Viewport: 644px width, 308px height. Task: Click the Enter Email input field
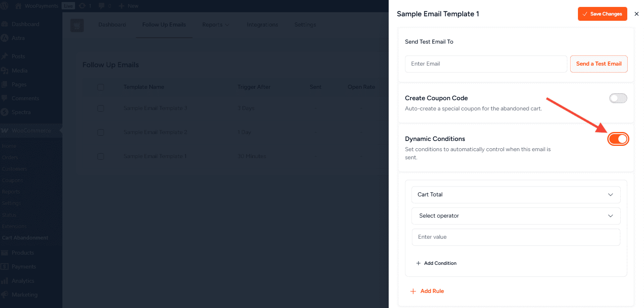[x=485, y=64]
